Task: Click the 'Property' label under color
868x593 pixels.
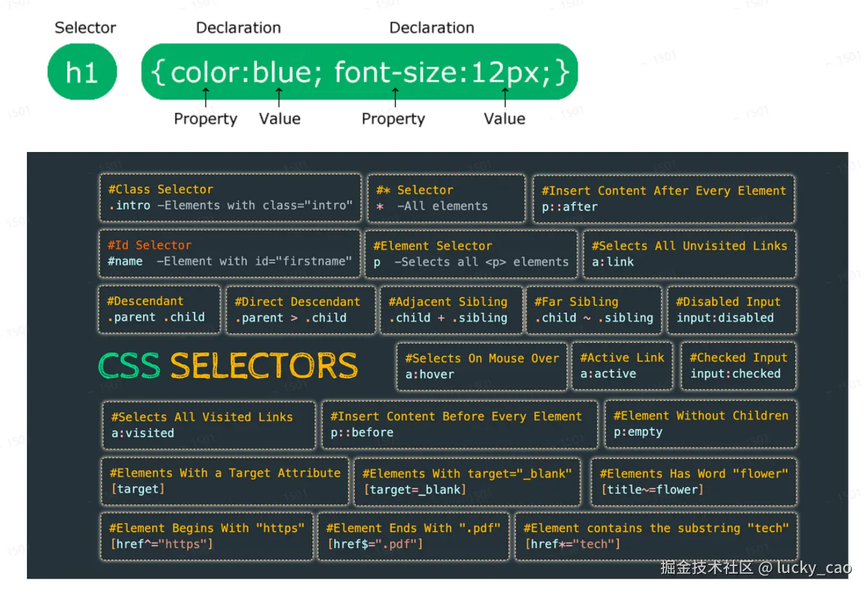Action: 205,119
